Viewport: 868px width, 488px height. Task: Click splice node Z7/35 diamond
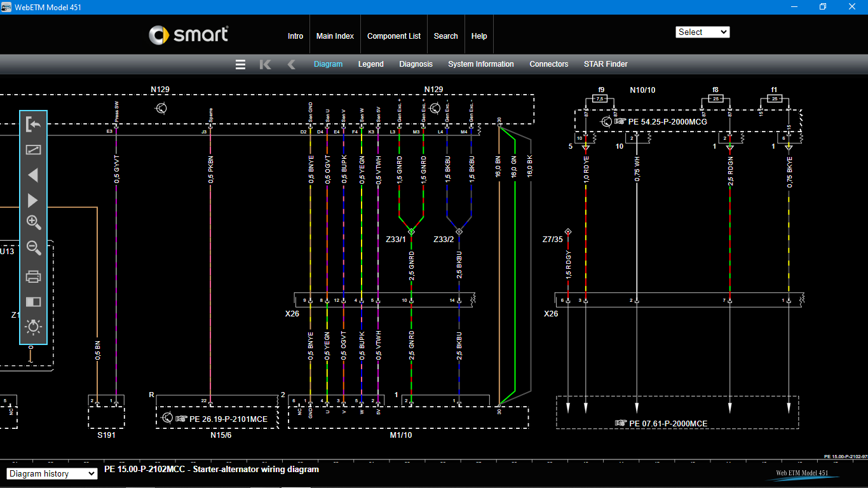568,231
